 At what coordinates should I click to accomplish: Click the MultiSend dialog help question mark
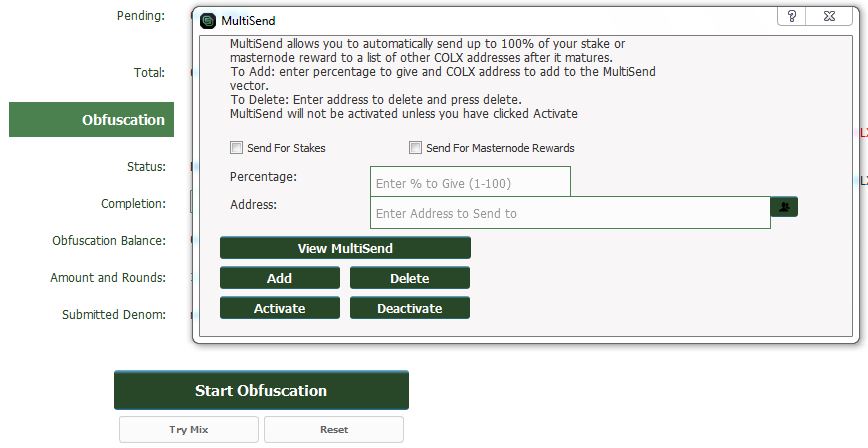click(792, 16)
